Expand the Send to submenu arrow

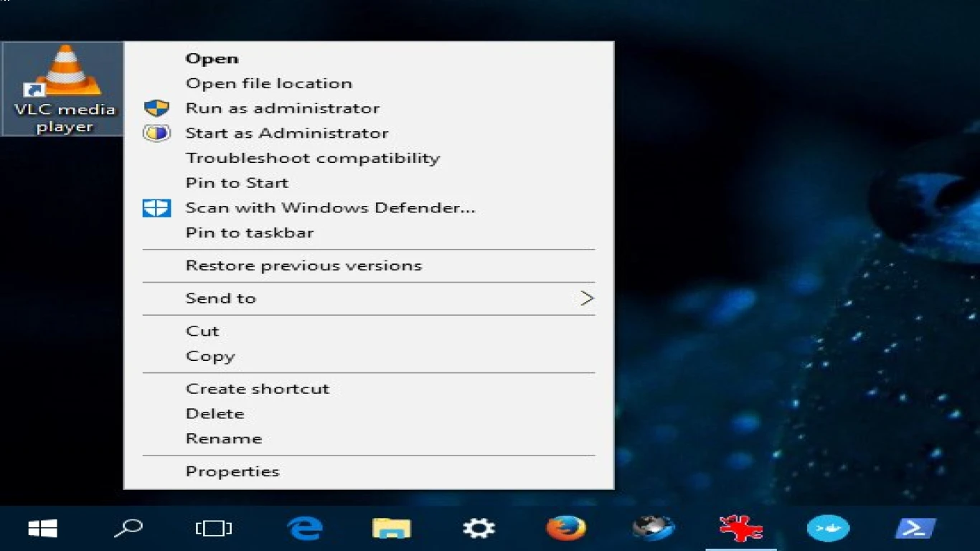(587, 298)
